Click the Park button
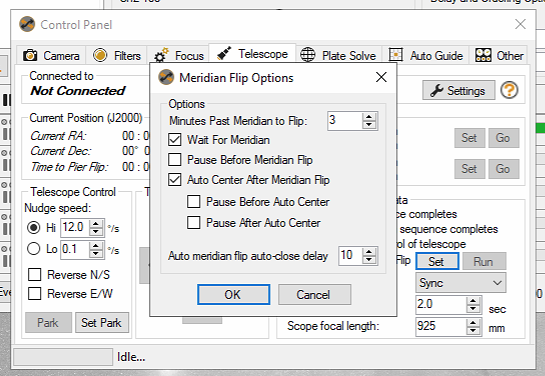Screen dimensions: 545x376 coord(48,322)
